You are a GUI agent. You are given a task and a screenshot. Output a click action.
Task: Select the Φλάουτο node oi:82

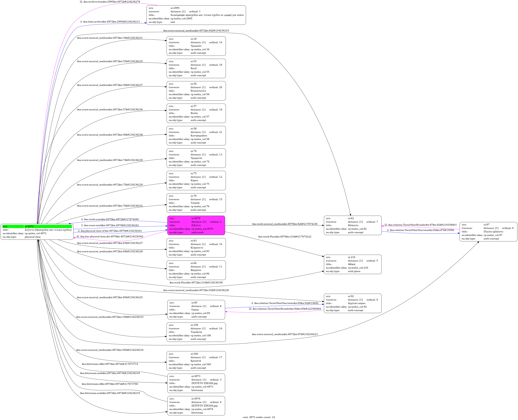pos(353,225)
